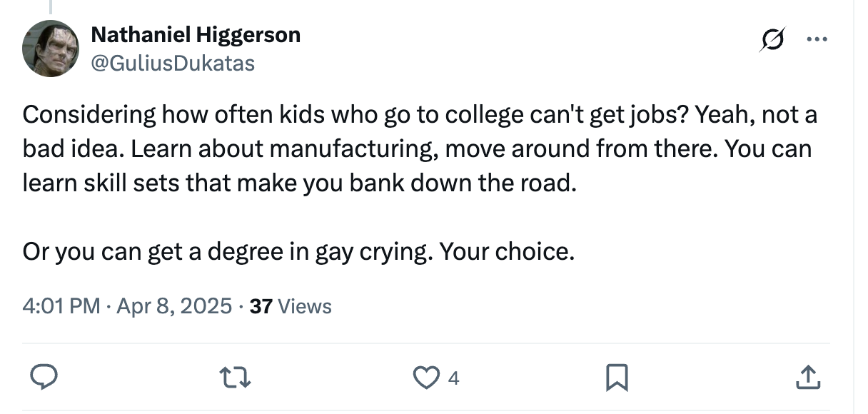The width and height of the screenshot is (868, 414).
Task: Expand repost options via retweet arrows
Action: coord(236,378)
